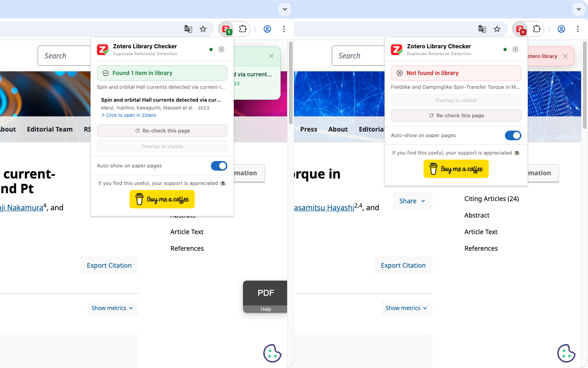Click Search field in left window
The height and width of the screenshot is (368, 588).
64,56
